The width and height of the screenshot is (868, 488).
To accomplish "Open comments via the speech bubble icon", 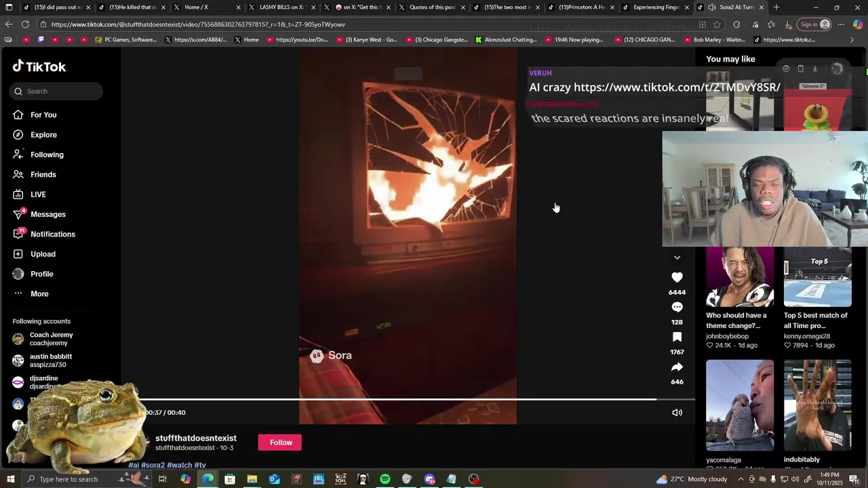I will (677, 307).
